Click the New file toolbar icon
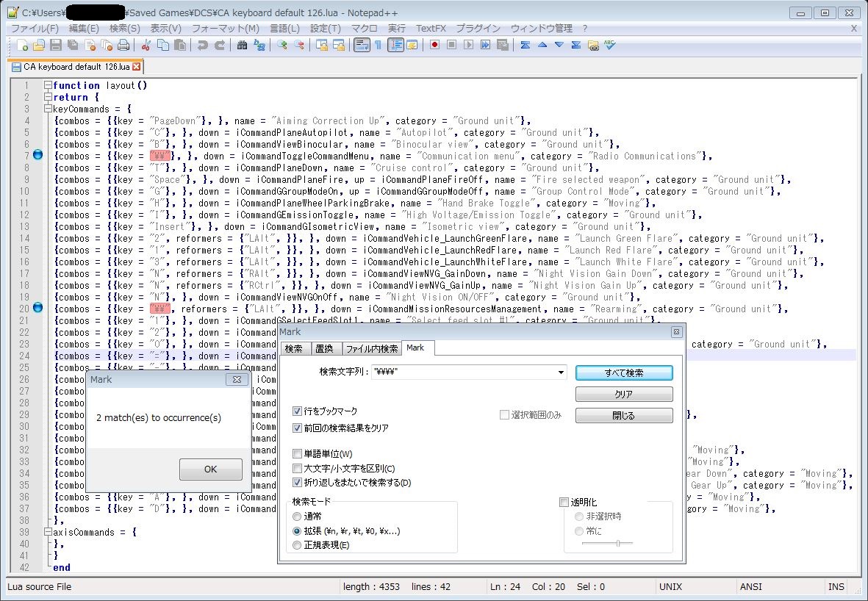This screenshot has height=601, width=868. pos(23,46)
